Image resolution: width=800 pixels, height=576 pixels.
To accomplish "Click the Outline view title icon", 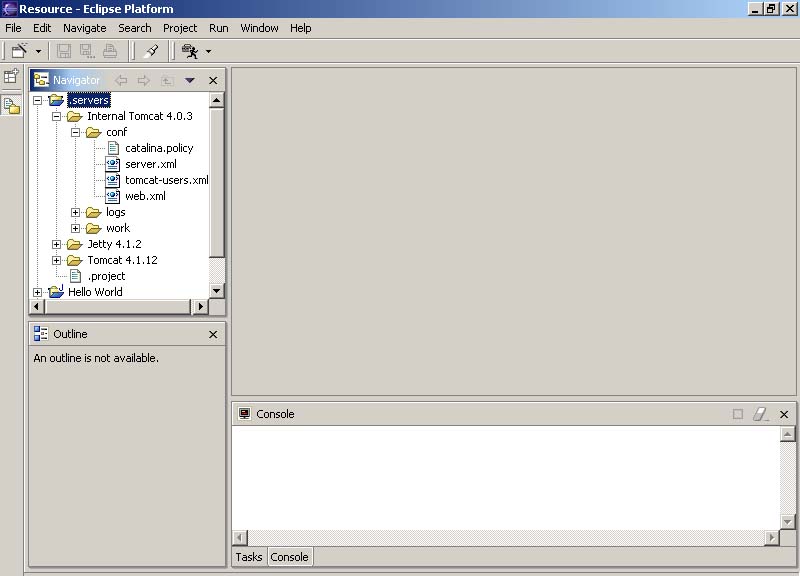I will 41,334.
